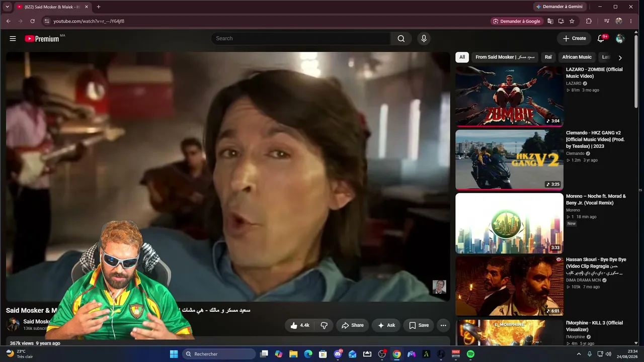Viewport: 644px width, 362px height.
Task: Open Chrome three-dot menu
Action: [631, 21]
